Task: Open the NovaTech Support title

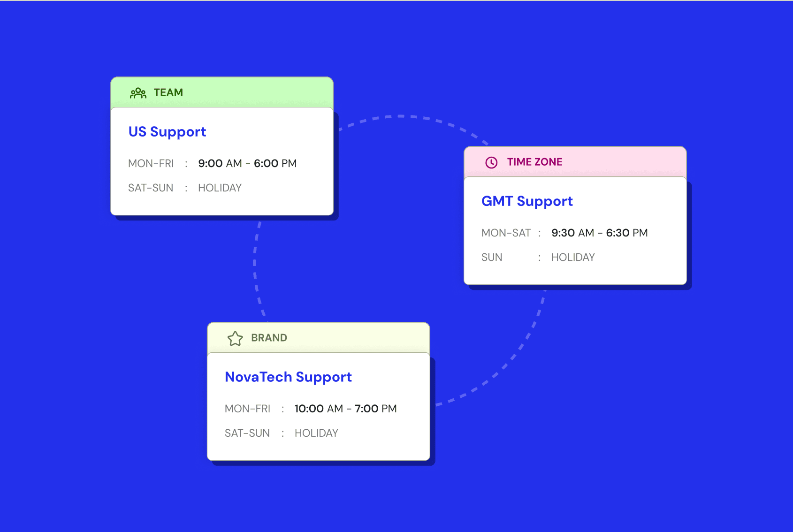Action: click(288, 377)
